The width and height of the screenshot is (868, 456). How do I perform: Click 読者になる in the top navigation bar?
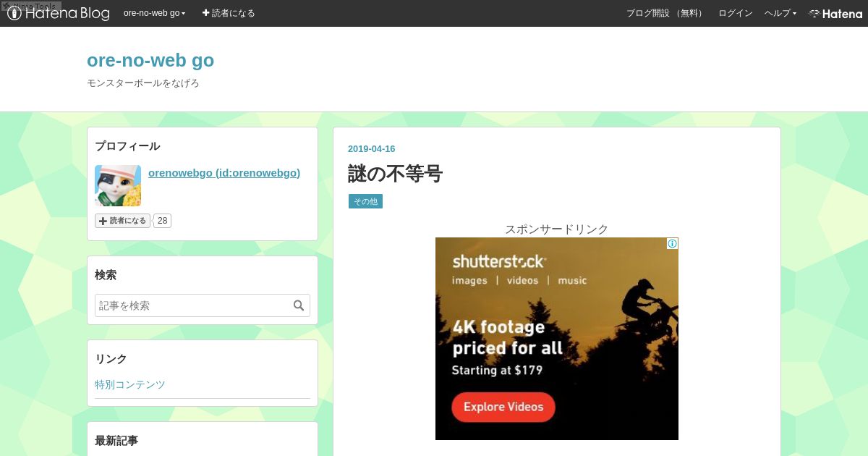[x=229, y=13]
